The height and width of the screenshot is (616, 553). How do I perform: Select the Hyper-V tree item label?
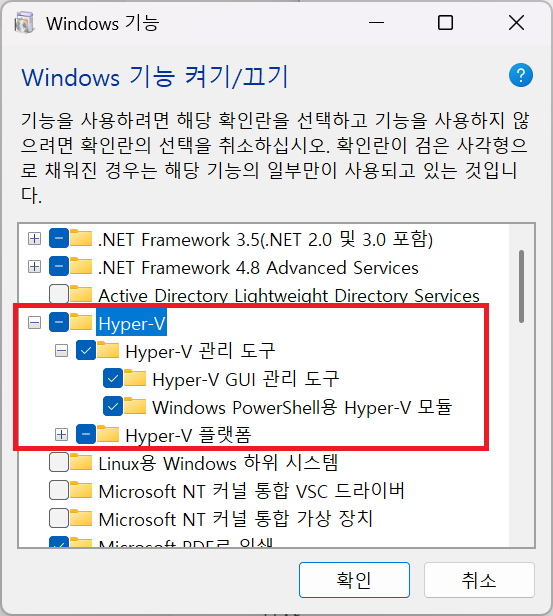pyautogui.click(x=132, y=323)
